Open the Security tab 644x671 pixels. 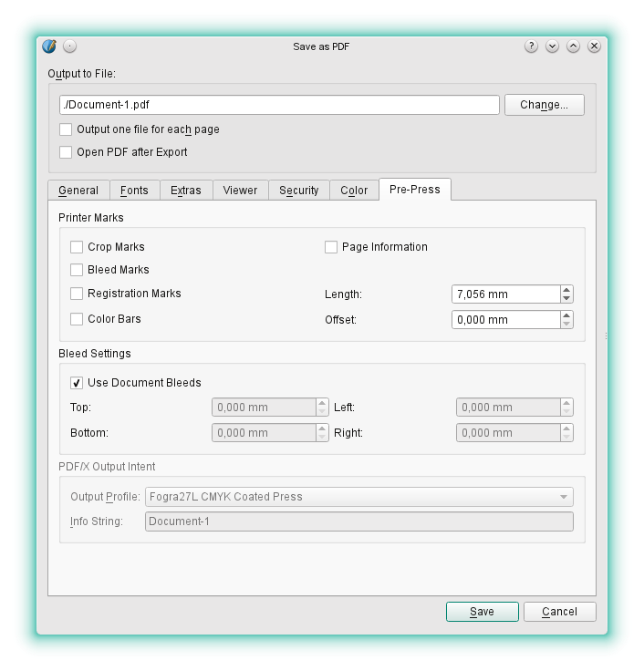point(298,191)
